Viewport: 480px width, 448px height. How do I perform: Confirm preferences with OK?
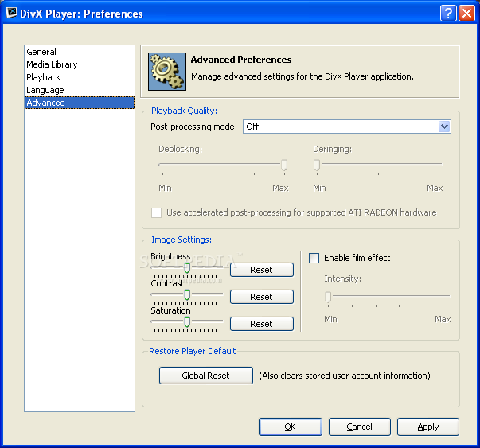click(x=291, y=427)
